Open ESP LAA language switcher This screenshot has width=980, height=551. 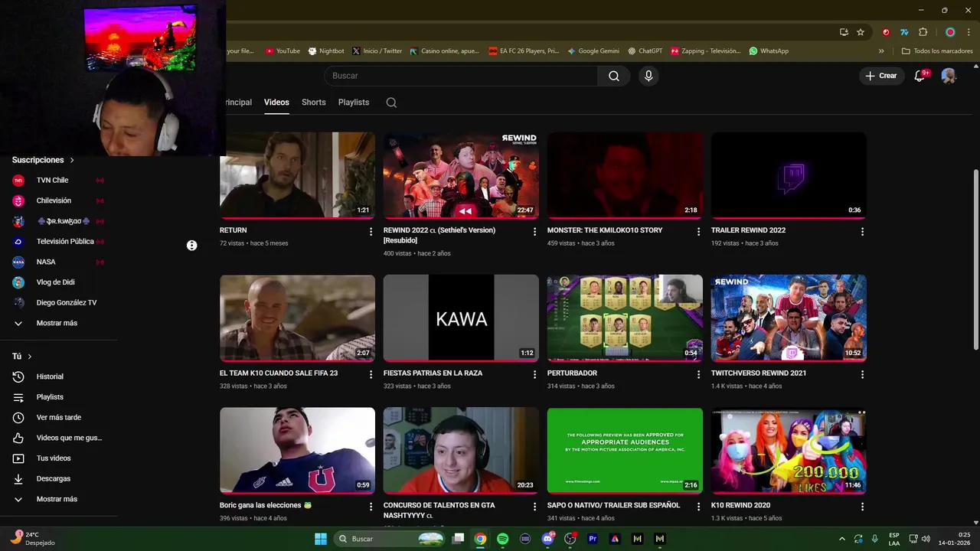894,539
